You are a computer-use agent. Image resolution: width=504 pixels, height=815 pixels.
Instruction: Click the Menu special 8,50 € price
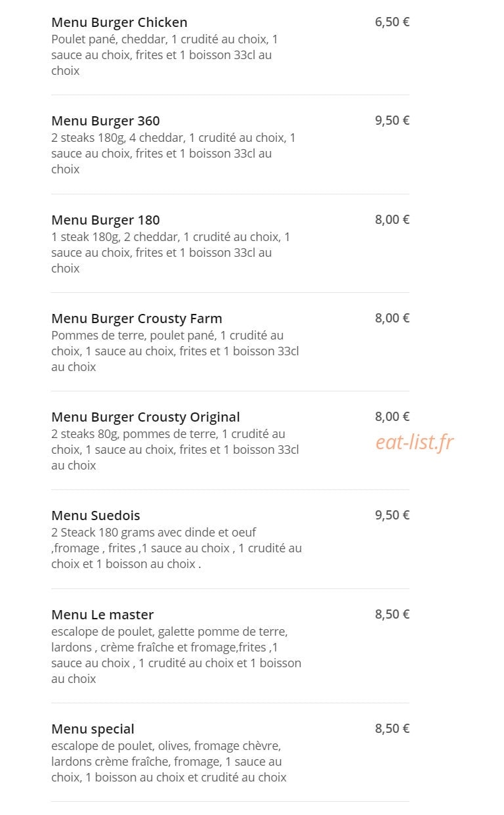click(x=392, y=728)
